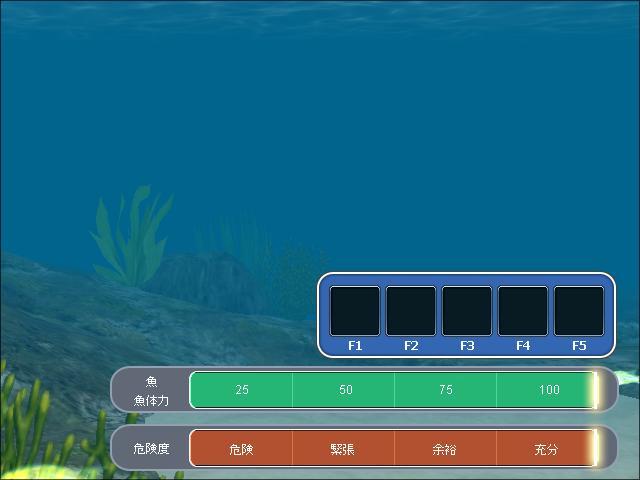Screen dimensions: 640x480
Task: Select the F4 item slot
Action: click(x=523, y=311)
